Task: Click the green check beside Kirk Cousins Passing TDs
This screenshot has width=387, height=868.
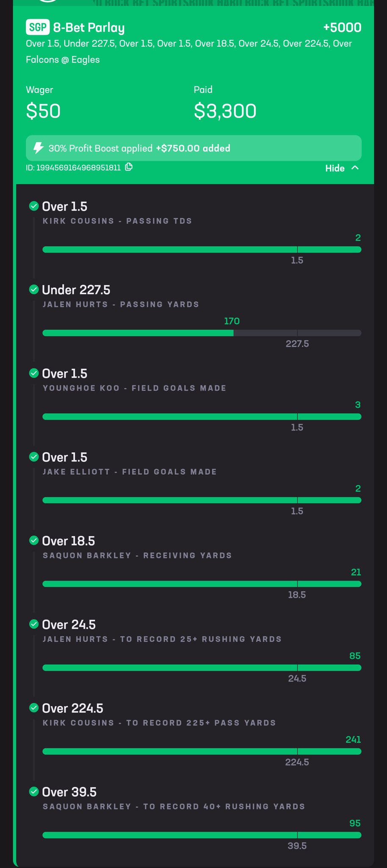Action: [x=34, y=206]
